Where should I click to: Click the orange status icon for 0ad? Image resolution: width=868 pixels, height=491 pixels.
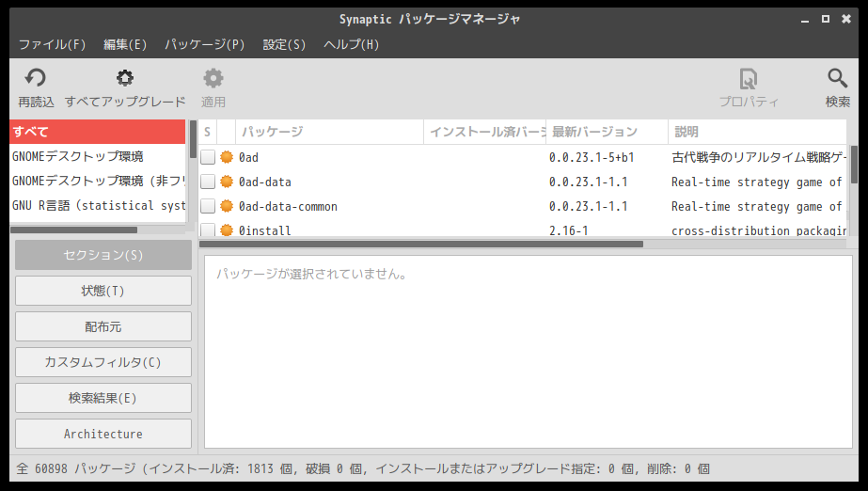coord(227,157)
